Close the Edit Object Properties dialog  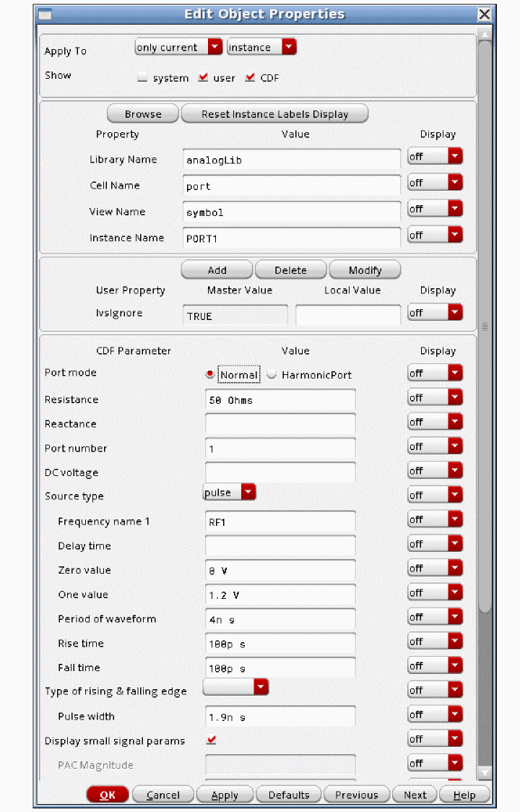click(x=485, y=14)
